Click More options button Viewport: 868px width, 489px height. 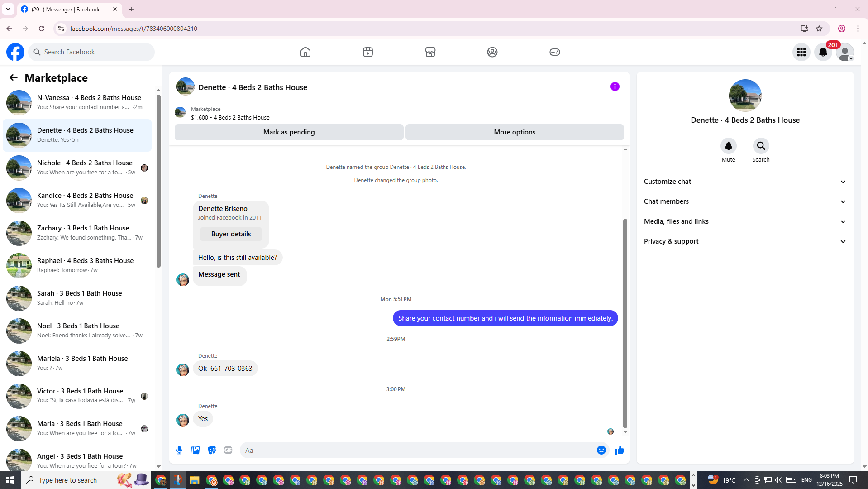tap(515, 132)
